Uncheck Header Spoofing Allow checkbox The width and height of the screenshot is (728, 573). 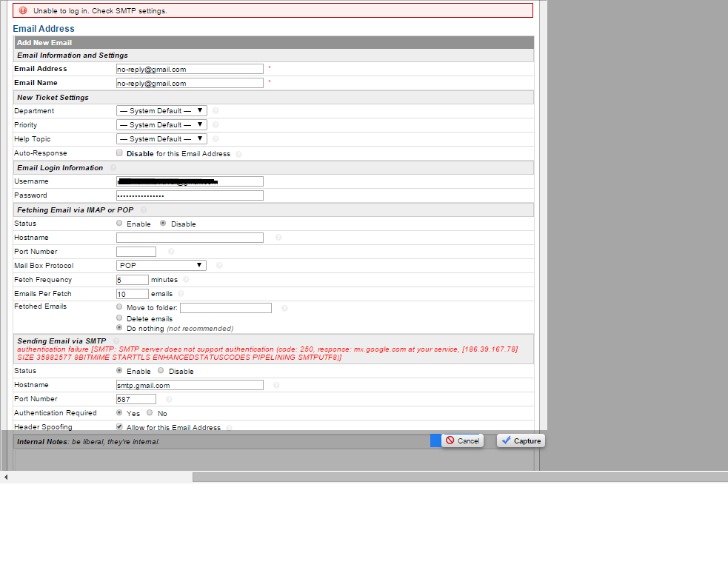pyautogui.click(x=120, y=427)
